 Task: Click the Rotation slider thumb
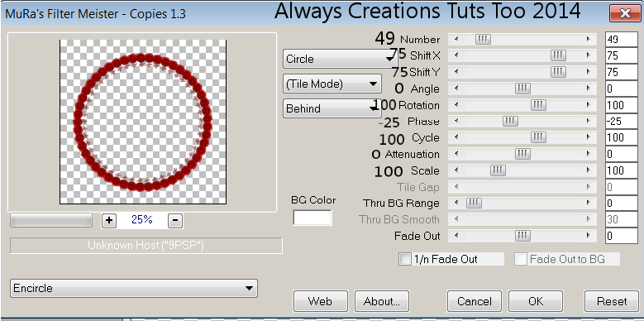[x=538, y=105]
